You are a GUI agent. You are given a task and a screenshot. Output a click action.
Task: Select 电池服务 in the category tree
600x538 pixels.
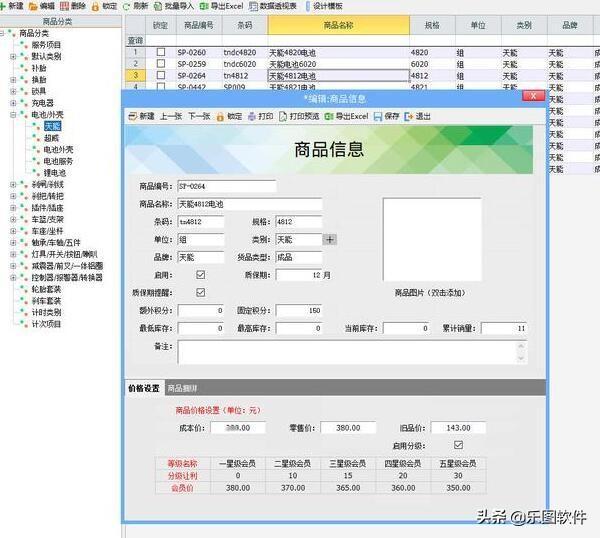pyautogui.click(x=58, y=161)
